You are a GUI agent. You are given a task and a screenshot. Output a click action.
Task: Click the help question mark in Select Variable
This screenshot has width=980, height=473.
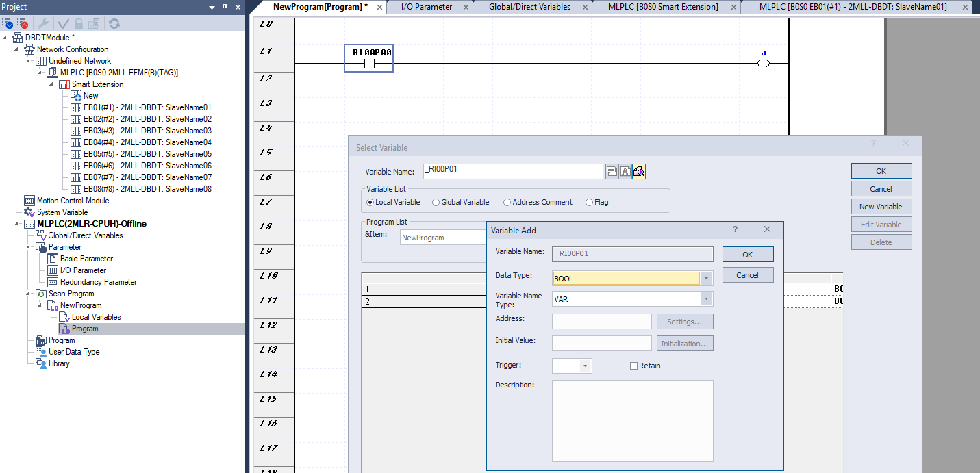tap(873, 143)
